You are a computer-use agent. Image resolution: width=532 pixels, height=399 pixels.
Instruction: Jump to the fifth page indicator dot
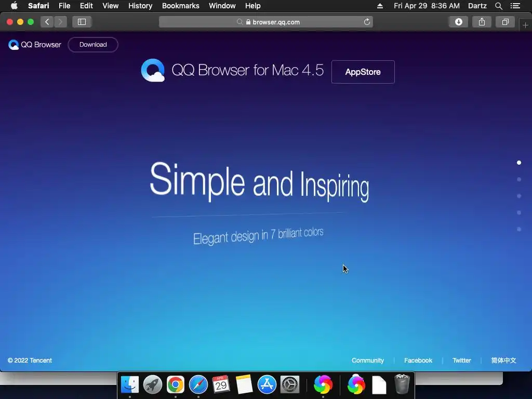[519, 229]
